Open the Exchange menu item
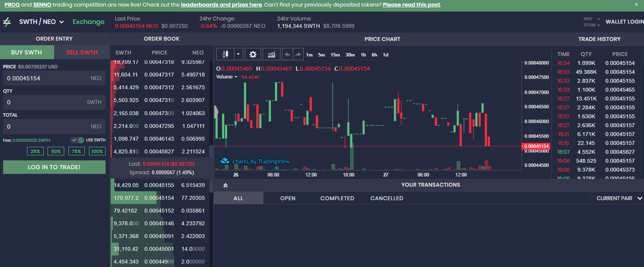 (89, 22)
